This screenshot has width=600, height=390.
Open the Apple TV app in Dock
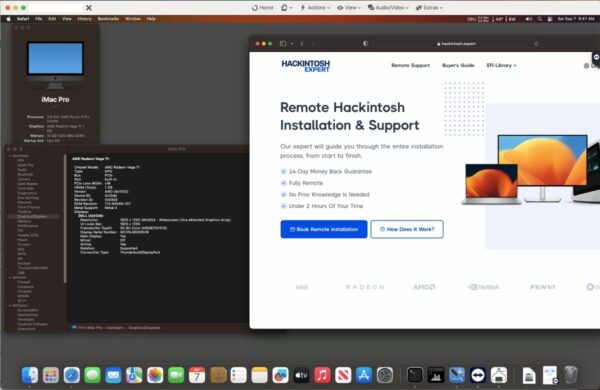[301, 375]
